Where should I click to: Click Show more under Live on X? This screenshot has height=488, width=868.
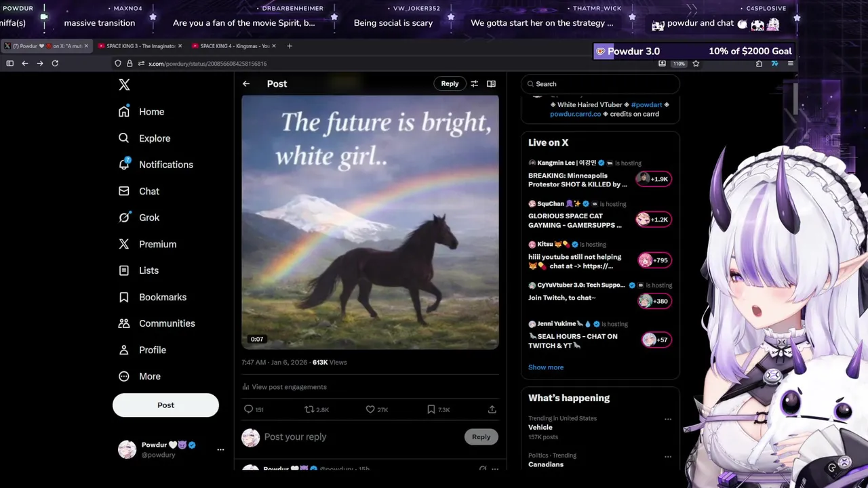coord(546,367)
